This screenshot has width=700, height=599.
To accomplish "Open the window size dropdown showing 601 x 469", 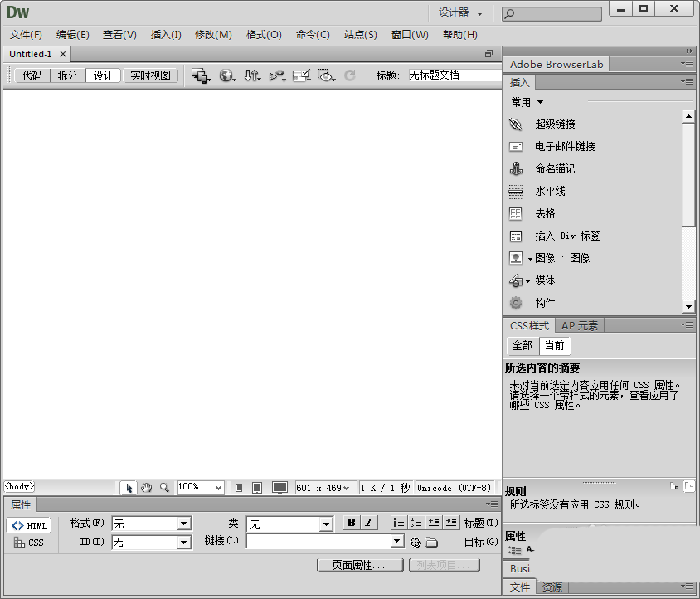I will click(325, 487).
